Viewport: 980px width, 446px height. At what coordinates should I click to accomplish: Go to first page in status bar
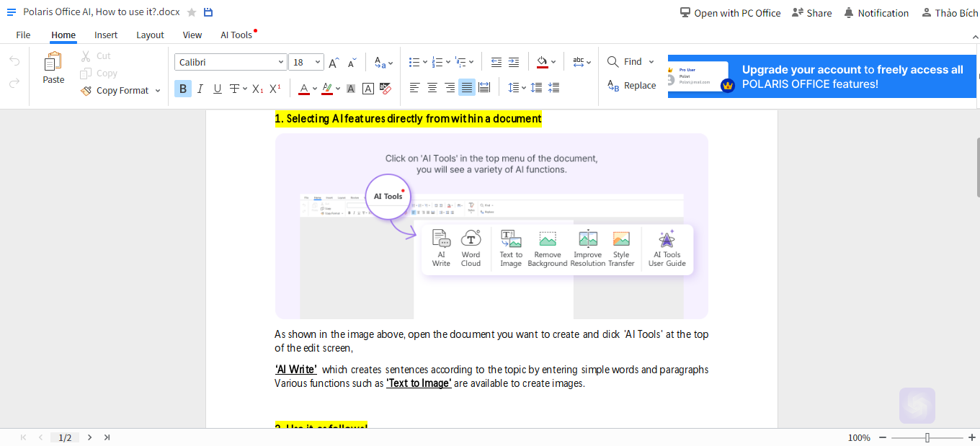(23, 437)
